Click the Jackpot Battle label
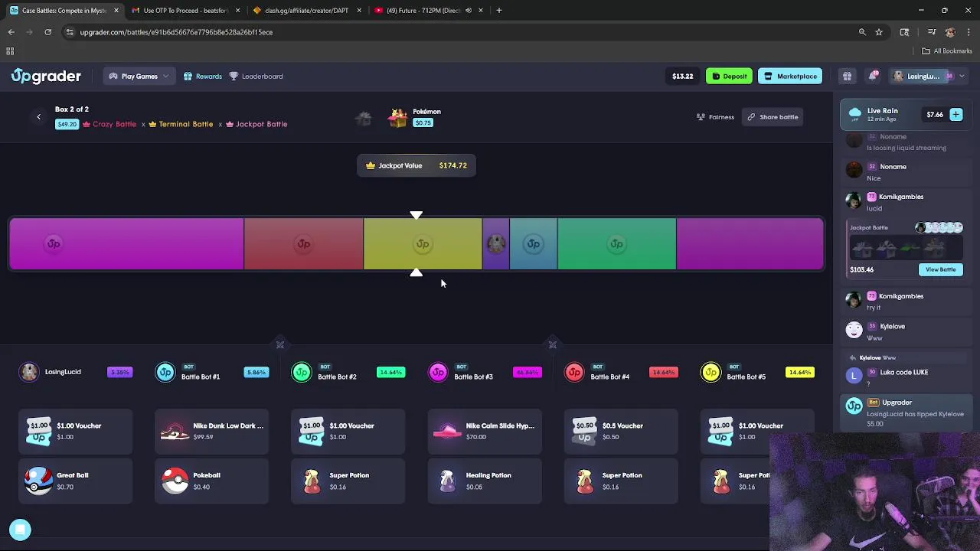The height and width of the screenshot is (551, 980). (261, 124)
